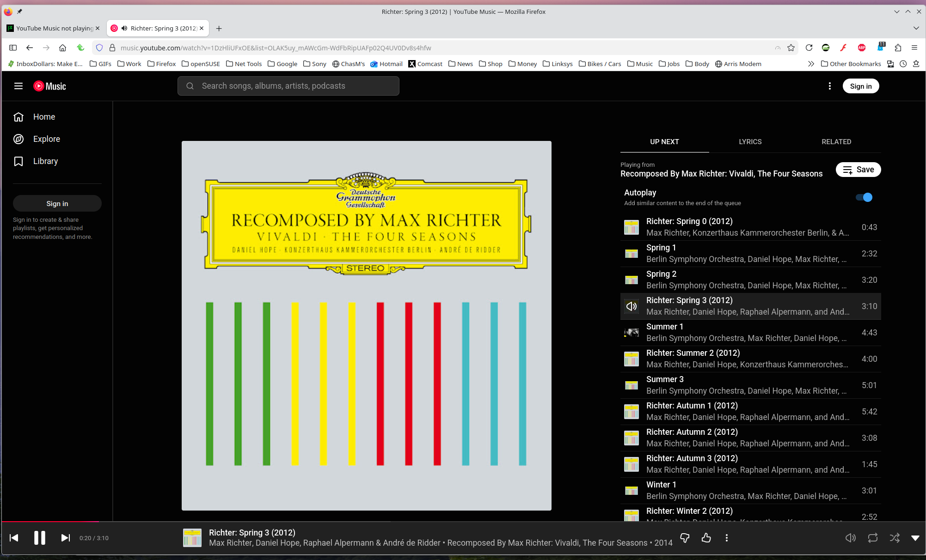Skip to the next track

66,538
